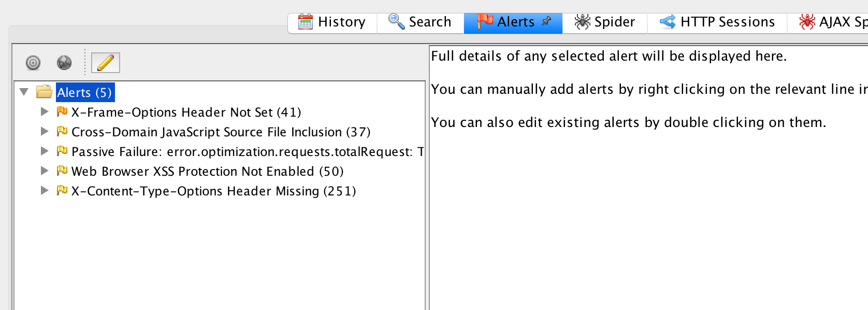Expand the Passive Failure alert node
The width and height of the screenshot is (868, 310).
pos(45,151)
